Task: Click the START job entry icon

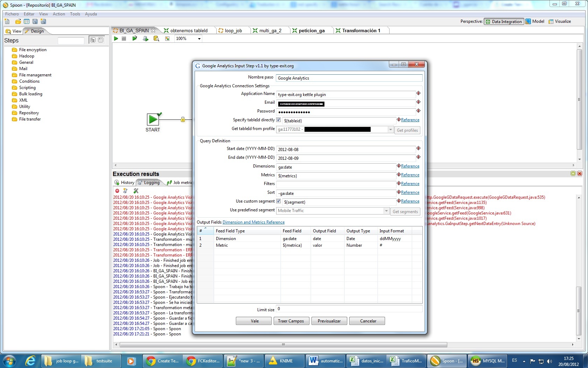Action: (x=153, y=120)
